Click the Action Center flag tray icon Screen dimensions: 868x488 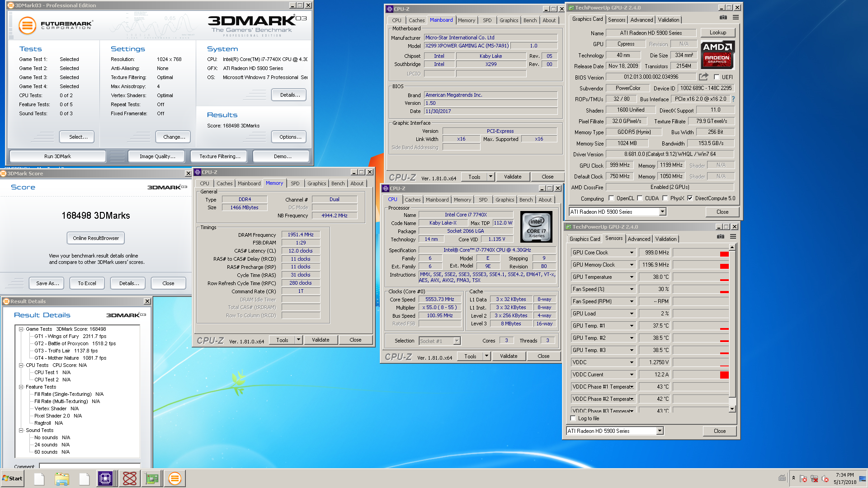[x=803, y=479]
